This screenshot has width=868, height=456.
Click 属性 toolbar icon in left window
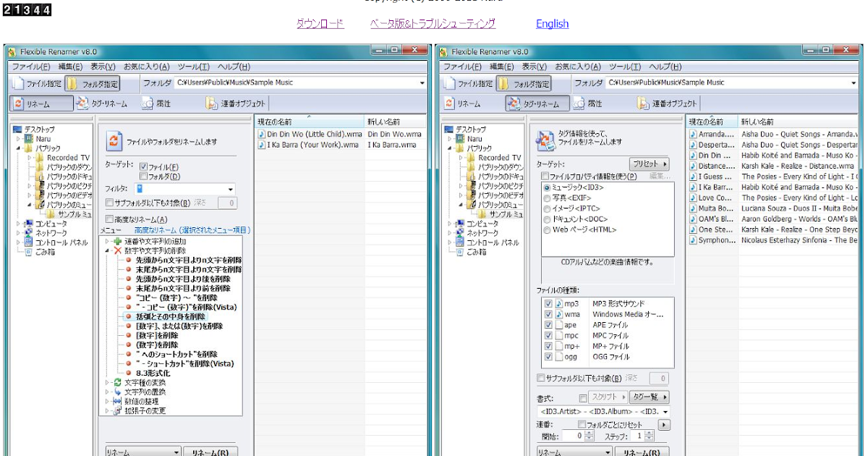tap(148, 104)
